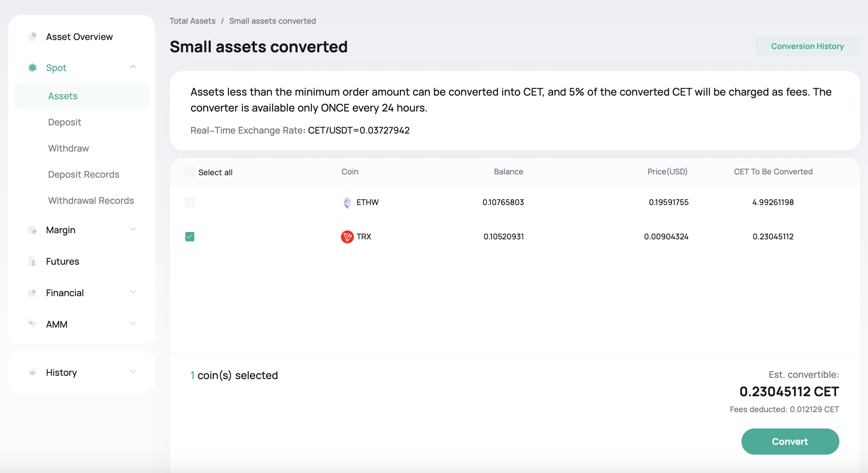Click the TRX coin logo
The image size is (868, 473).
click(347, 237)
